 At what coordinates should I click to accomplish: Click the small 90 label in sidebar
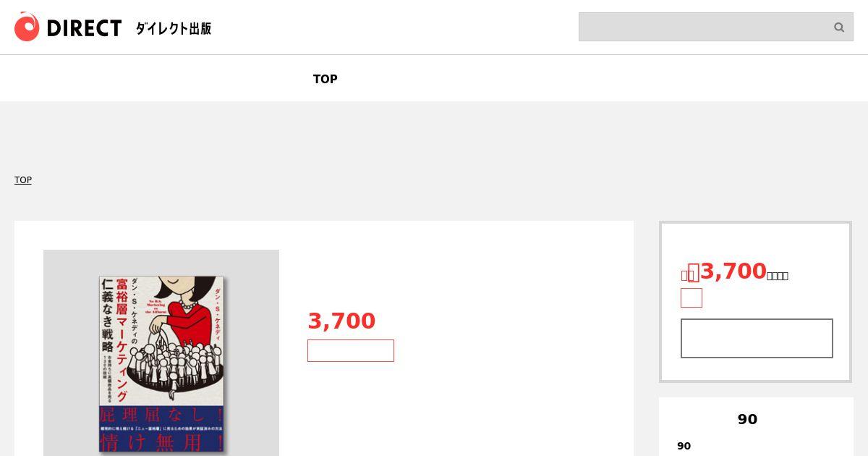tap(684, 446)
